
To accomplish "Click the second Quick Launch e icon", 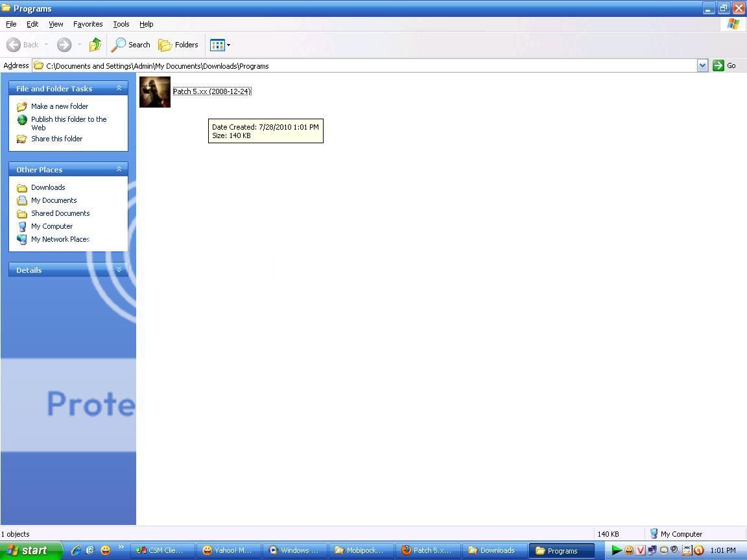I will (90, 550).
